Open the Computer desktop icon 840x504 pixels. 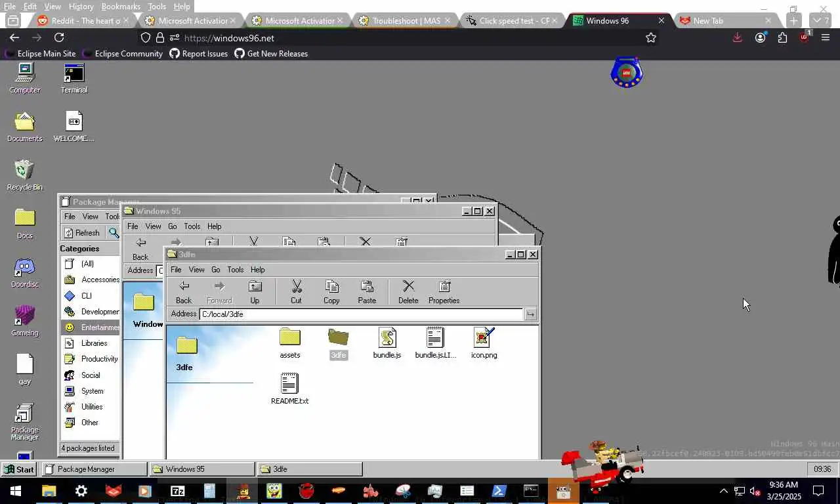point(25,78)
